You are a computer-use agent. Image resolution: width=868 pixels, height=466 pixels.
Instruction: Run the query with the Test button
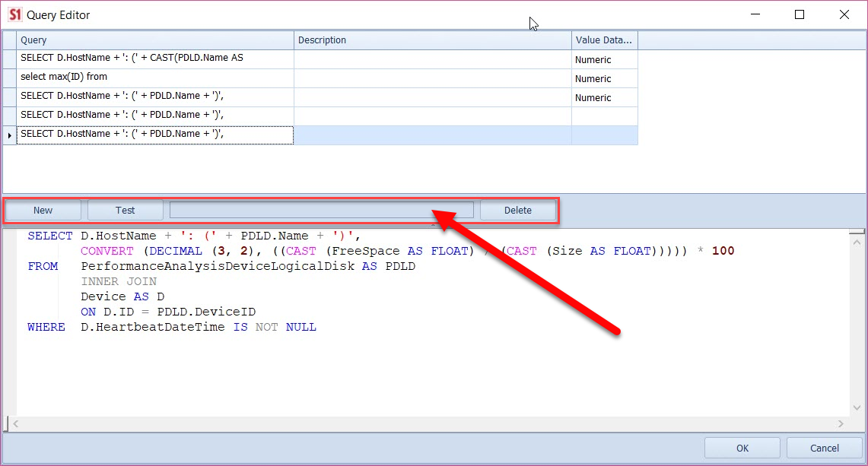[125, 210]
